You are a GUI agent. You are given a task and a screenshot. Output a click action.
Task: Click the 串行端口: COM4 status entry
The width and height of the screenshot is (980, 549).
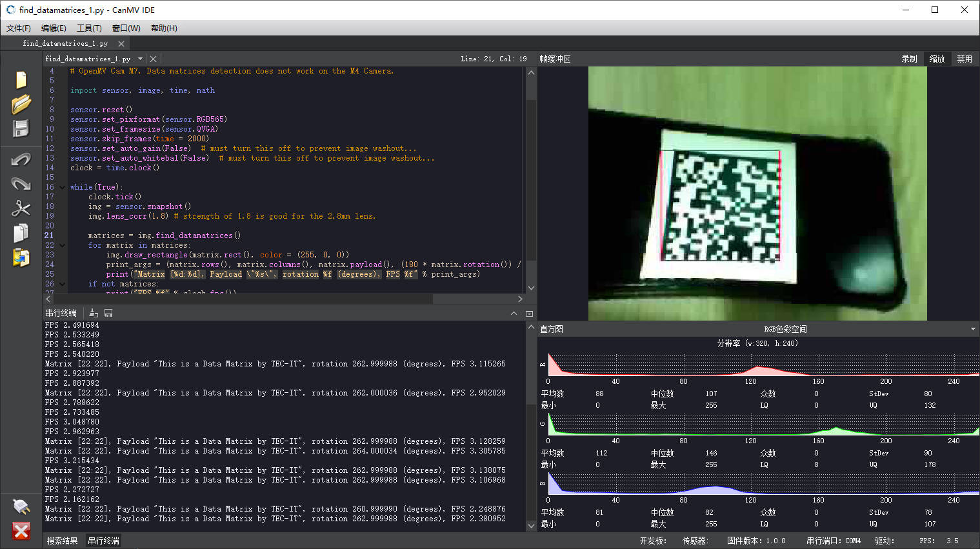click(834, 541)
